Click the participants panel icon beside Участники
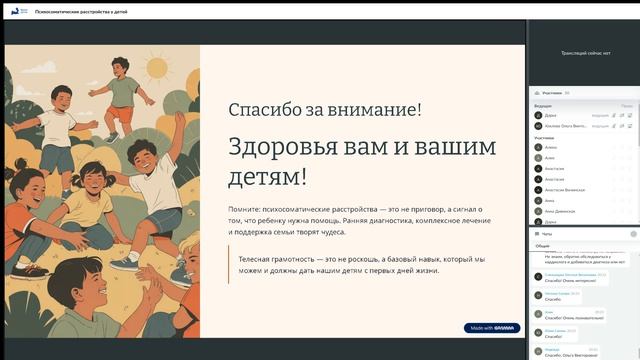 click(x=537, y=93)
